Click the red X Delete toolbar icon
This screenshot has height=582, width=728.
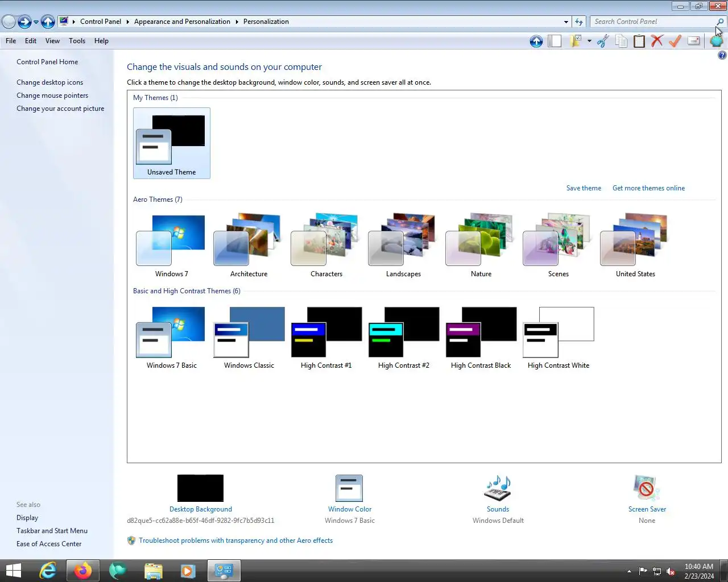(x=657, y=41)
